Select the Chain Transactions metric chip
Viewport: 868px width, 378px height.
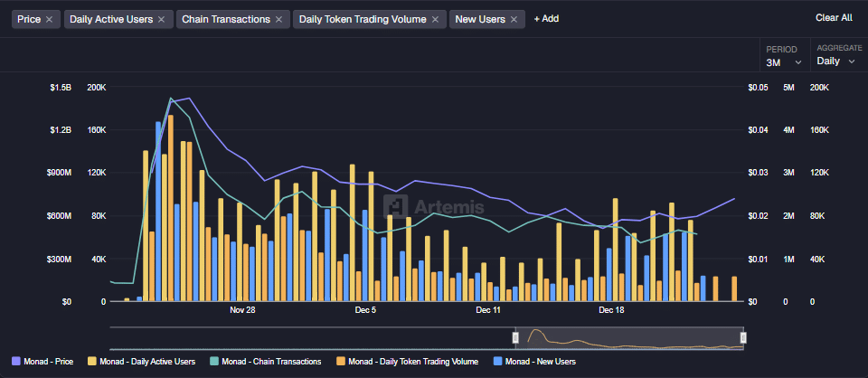[x=225, y=19]
